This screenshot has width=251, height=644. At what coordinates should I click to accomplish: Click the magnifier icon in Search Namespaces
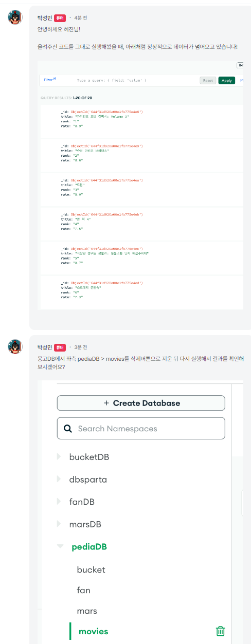67,428
